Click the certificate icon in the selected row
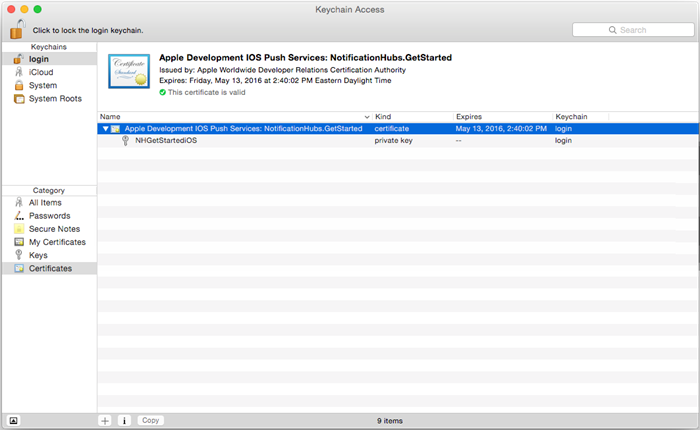 (116, 129)
